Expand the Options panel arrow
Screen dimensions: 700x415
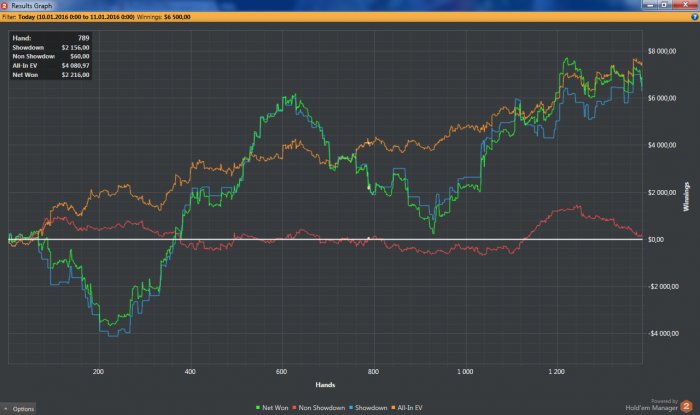[x=4, y=408]
